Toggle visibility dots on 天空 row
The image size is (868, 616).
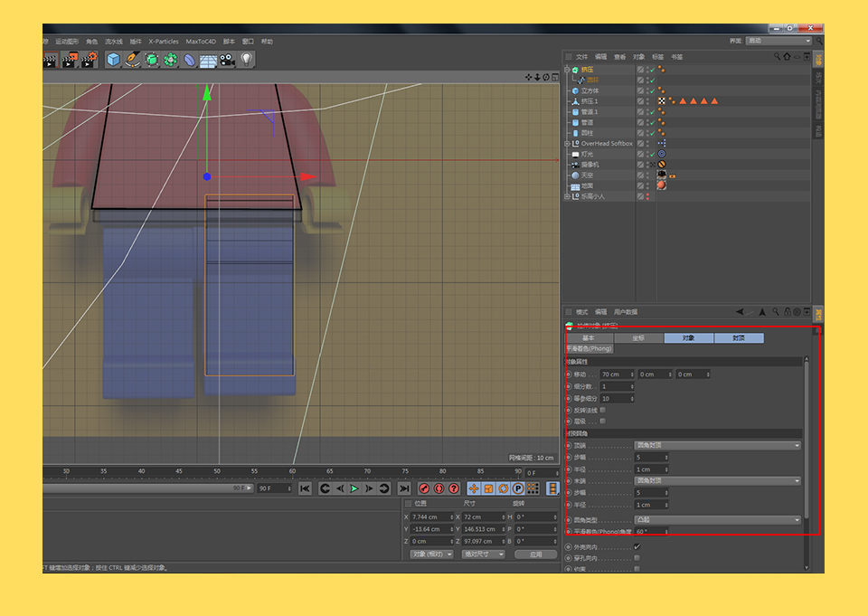(x=647, y=175)
